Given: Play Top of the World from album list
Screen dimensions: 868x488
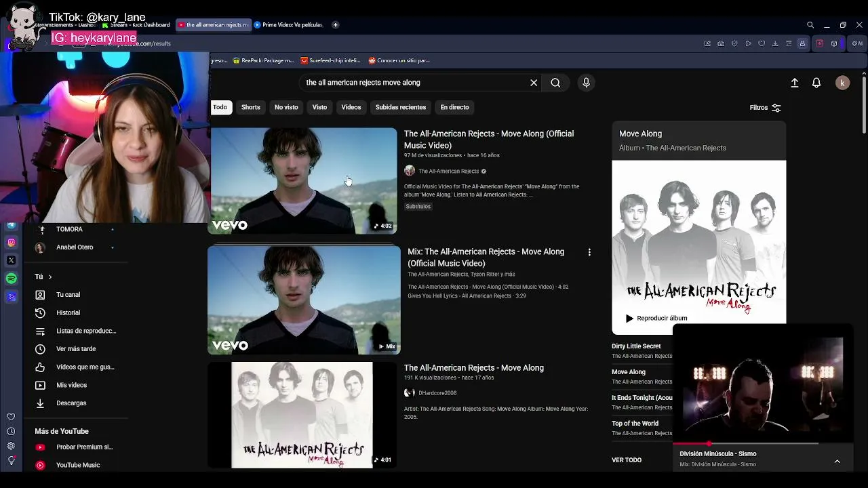Looking at the screenshot, I should coord(635,424).
